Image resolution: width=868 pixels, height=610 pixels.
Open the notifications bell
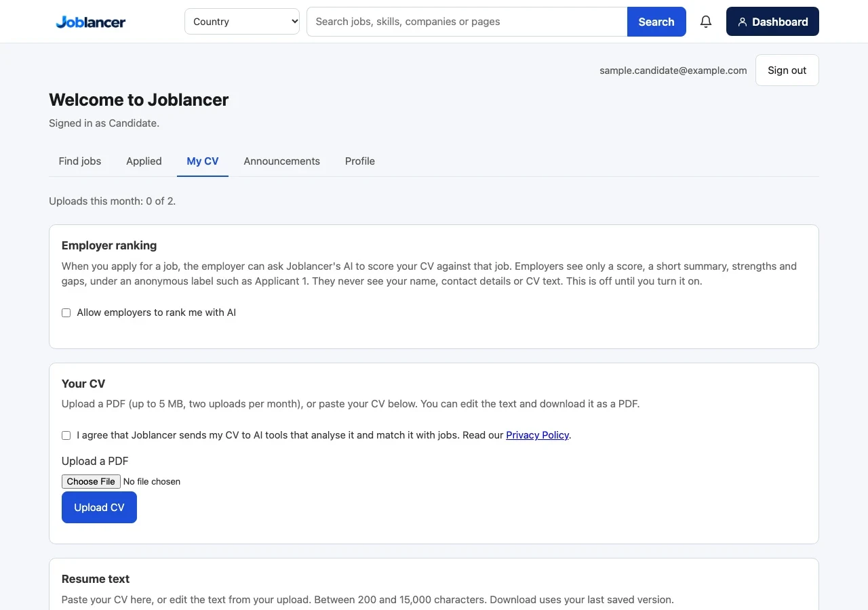point(706,22)
